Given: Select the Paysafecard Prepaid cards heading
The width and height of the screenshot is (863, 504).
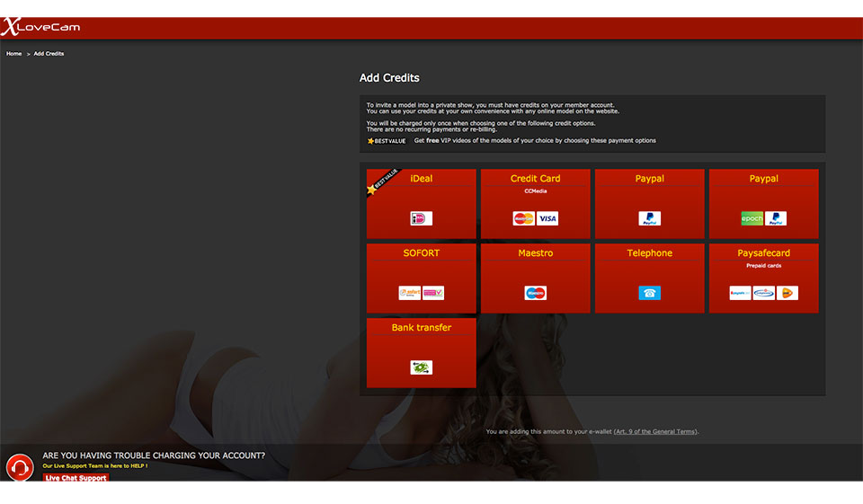Looking at the screenshot, I should 763,253.
